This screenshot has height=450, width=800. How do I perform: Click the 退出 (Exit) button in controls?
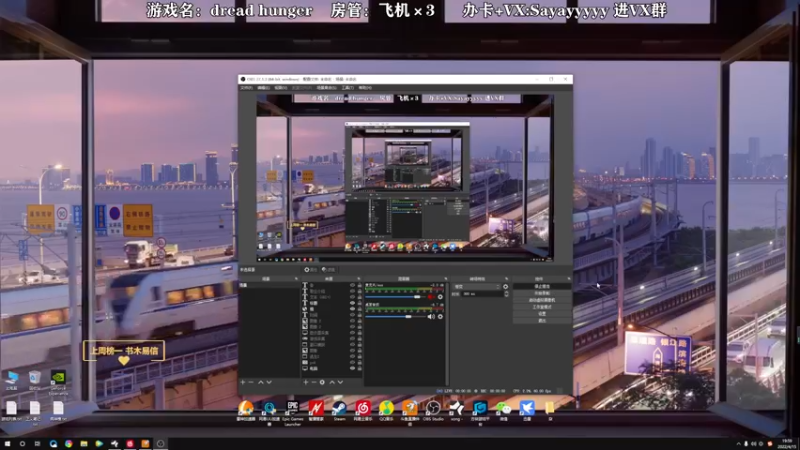(542, 320)
